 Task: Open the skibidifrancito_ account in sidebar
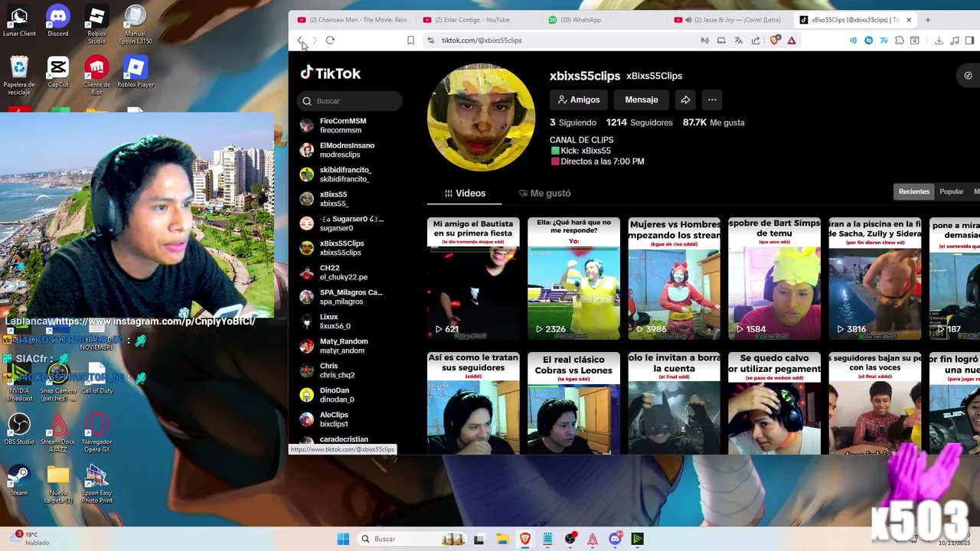click(348, 174)
